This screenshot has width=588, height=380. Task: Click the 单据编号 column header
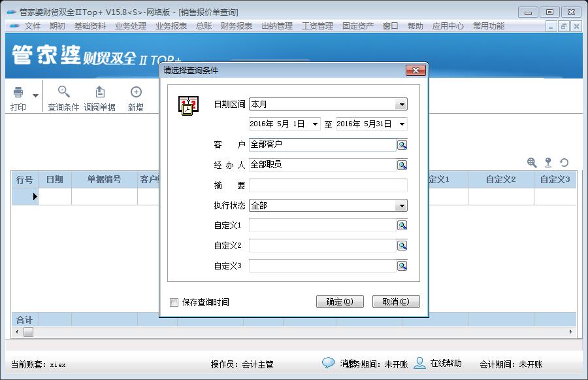[105, 179]
